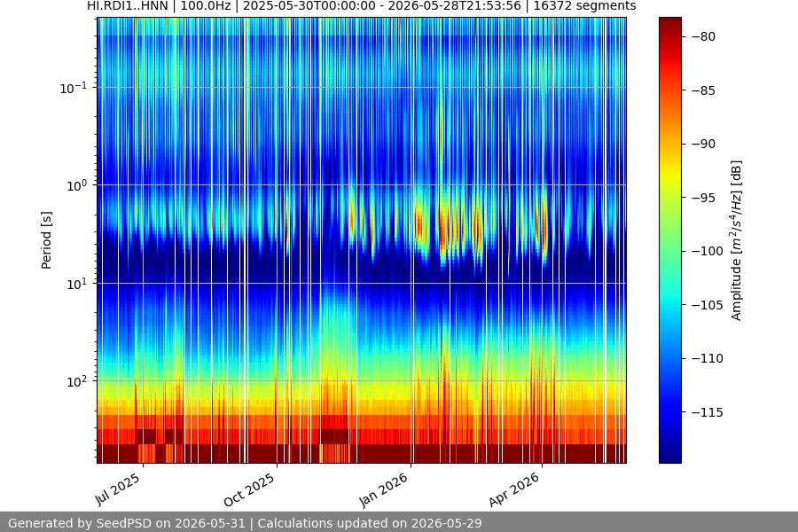The height and width of the screenshot is (532, 798).
Task: Select the Jul 2025 x-axis label
Action: 118,489
